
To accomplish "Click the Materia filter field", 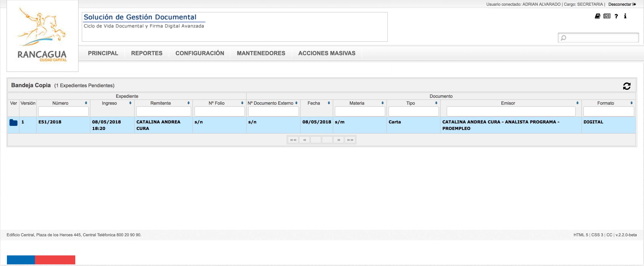I will tap(360, 111).
